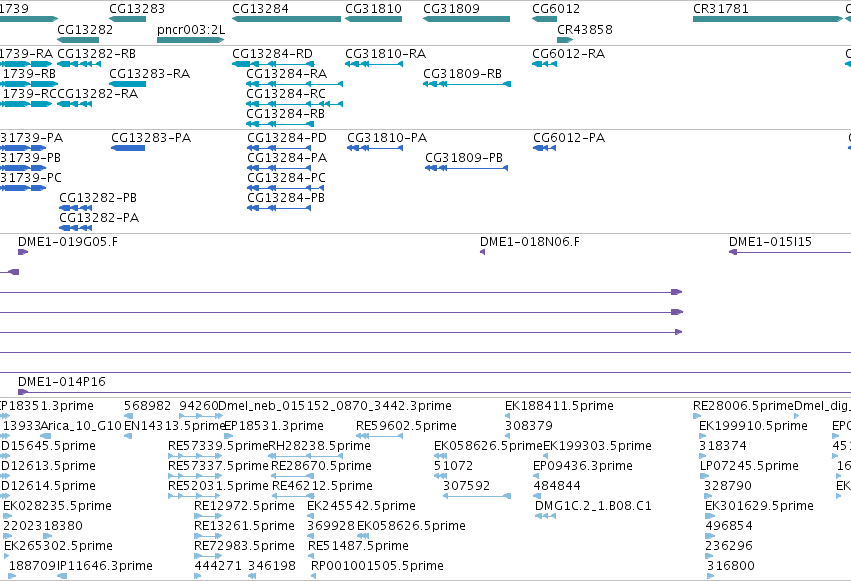Open the DME1-015I15 BAC clone
Viewport: 851px width, 581px height.
click(790, 252)
